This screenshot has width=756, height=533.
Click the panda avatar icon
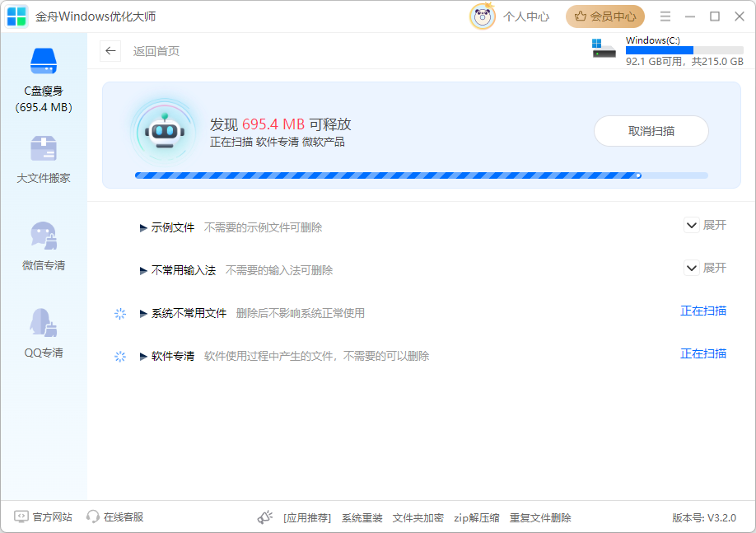482,16
